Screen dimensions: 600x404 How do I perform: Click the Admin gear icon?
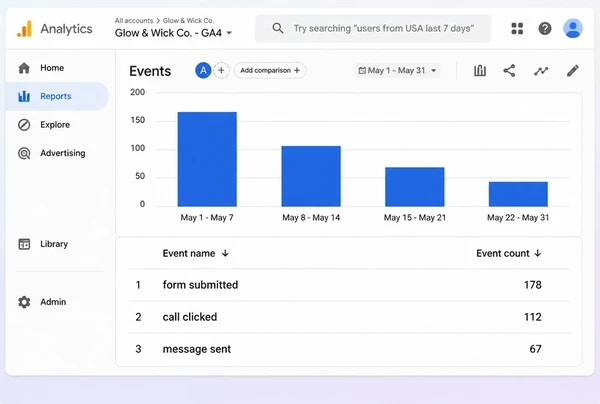click(24, 302)
